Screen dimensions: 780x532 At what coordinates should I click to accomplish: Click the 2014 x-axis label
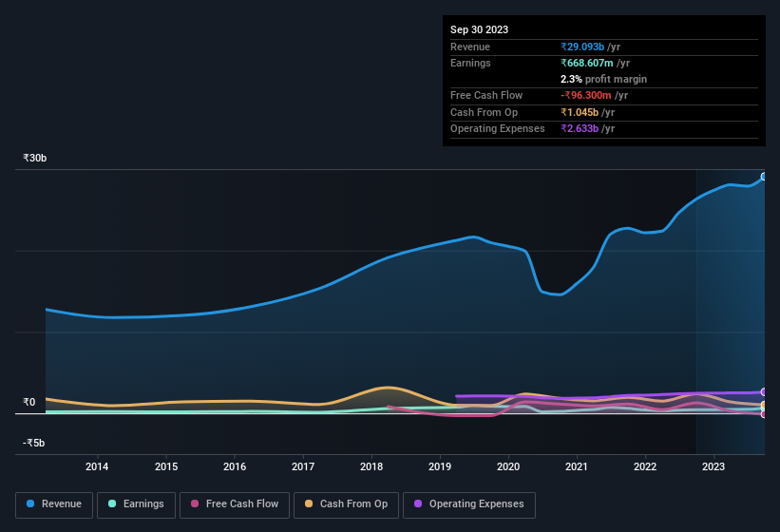97,466
